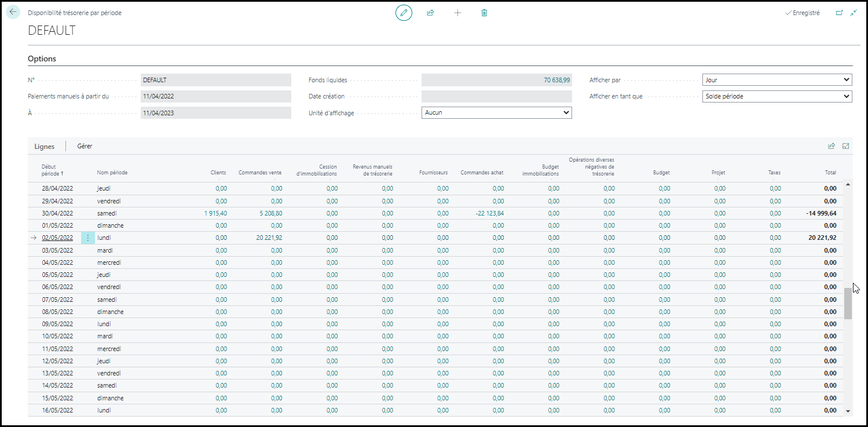Open the -22 123,84 Commandes achat amount
Image resolution: width=868 pixels, height=427 pixels.
coord(489,213)
